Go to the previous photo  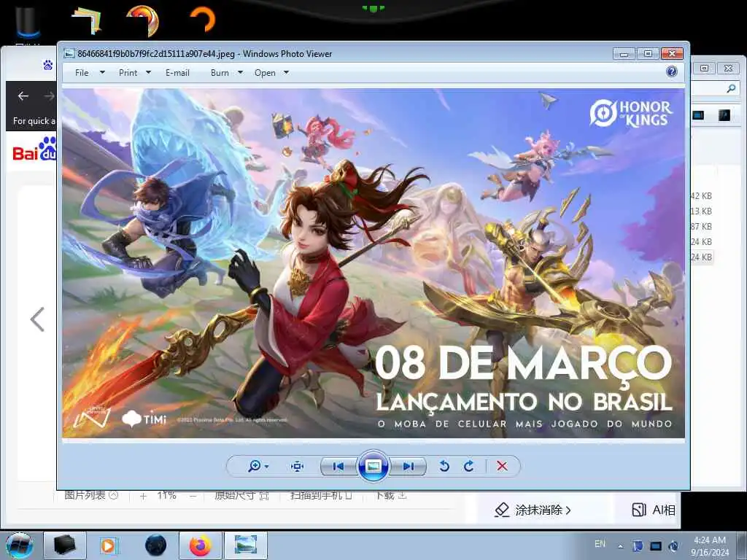[x=338, y=466]
